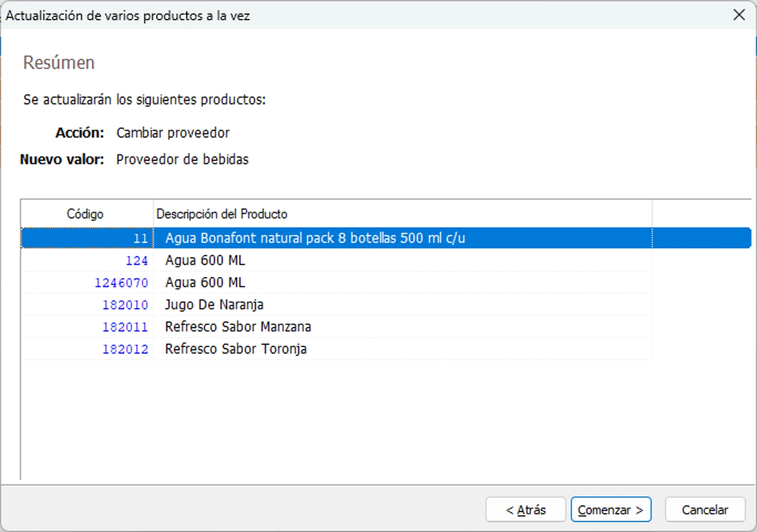Open product code 11 link
757x532 pixels.
click(140, 238)
